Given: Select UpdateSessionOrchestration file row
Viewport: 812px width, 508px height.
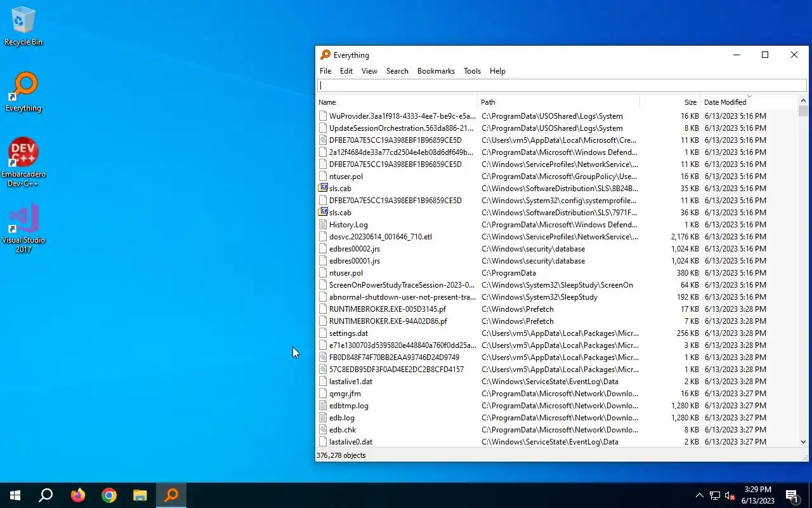Looking at the screenshot, I should point(557,128).
